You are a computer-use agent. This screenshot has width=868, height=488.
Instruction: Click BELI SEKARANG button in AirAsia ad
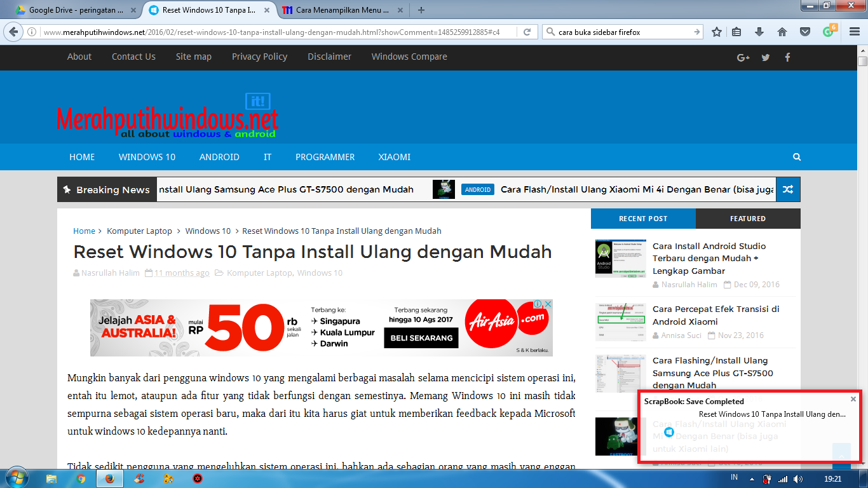422,338
